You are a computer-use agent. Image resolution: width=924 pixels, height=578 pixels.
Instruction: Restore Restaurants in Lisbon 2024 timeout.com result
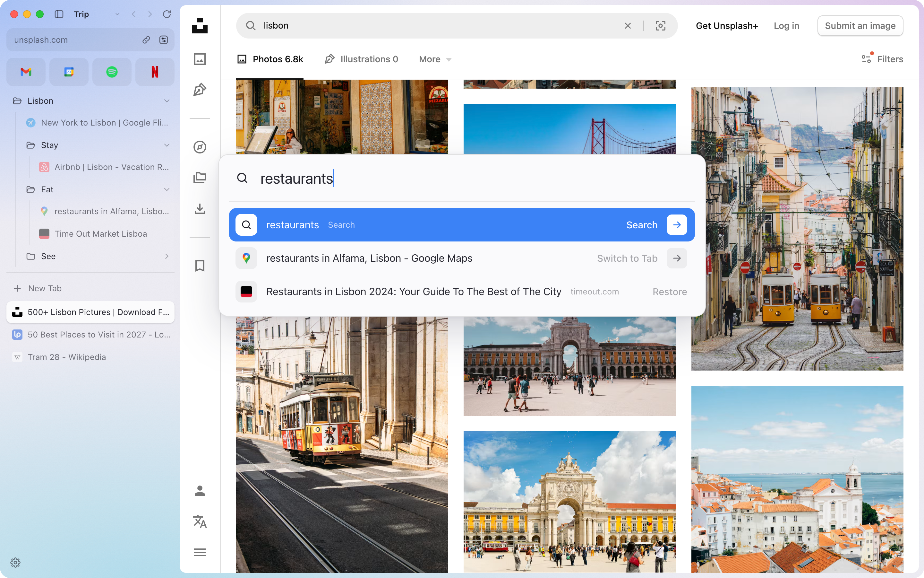462,292
